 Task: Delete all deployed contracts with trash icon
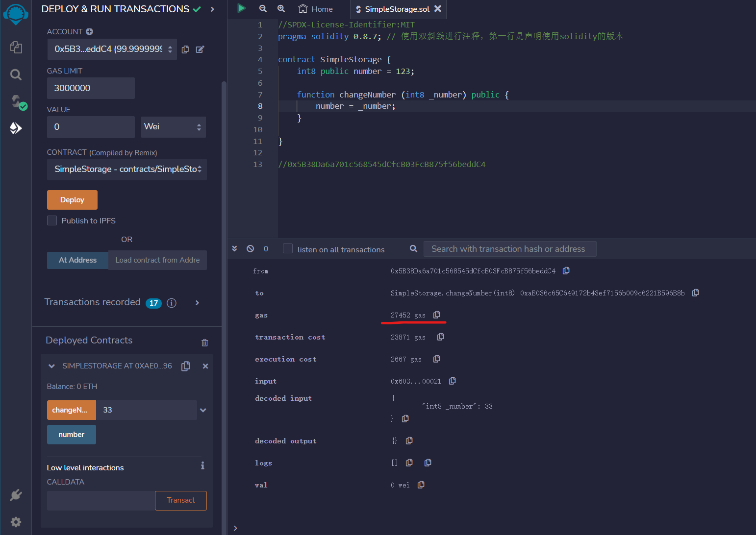click(x=205, y=342)
